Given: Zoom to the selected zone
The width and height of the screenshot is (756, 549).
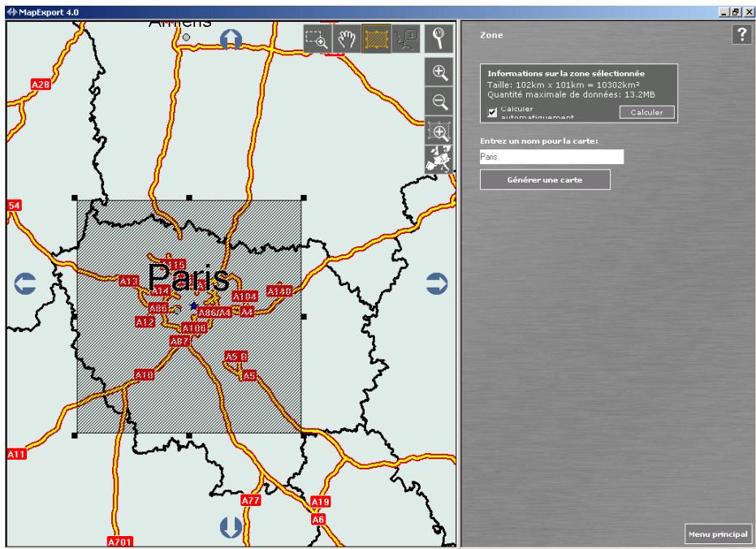Looking at the screenshot, I should coord(439,131).
